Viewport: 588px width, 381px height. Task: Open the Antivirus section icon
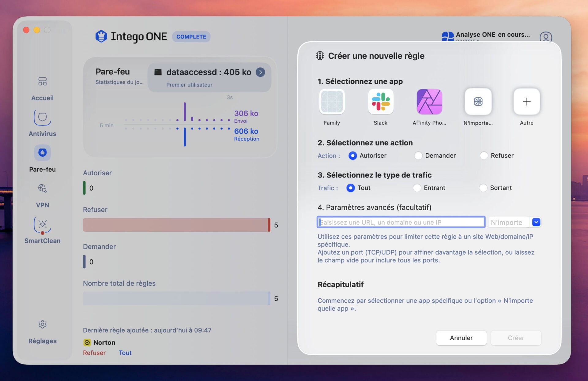pyautogui.click(x=42, y=118)
